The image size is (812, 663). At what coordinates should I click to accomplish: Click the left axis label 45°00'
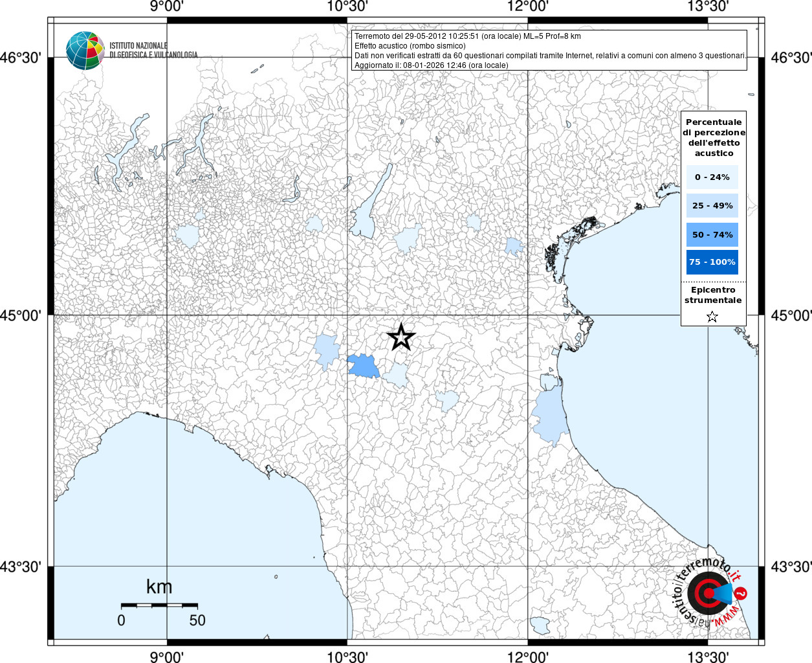tap(20, 316)
